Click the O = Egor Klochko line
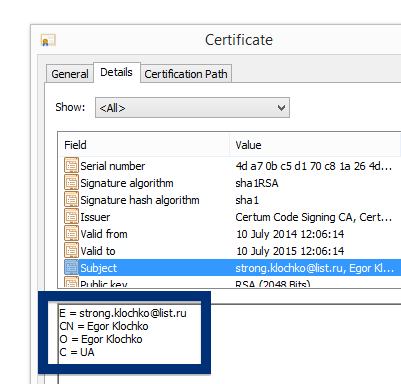The width and height of the screenshot is (401, 384). point(101,339)
